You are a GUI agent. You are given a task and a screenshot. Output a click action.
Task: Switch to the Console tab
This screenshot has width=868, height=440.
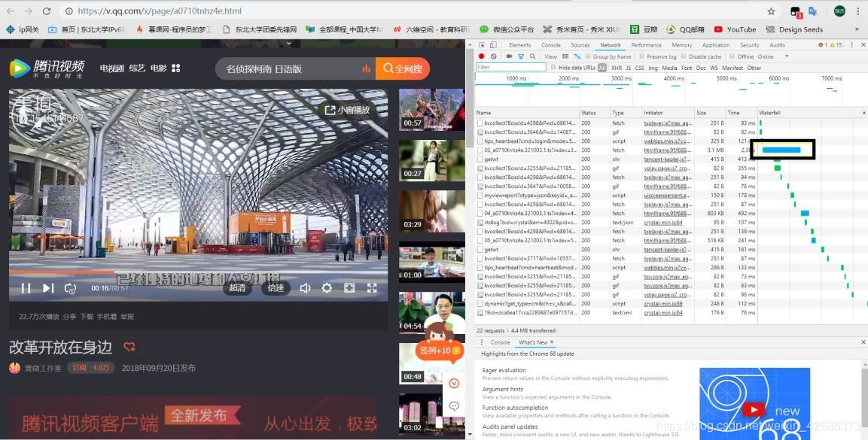(x=551, y=45)
